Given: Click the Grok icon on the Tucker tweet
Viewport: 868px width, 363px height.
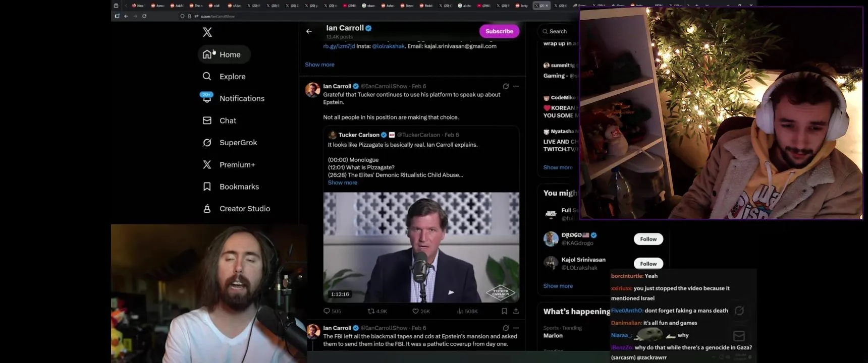Looking at the screenshot, I should coord(506,86).
